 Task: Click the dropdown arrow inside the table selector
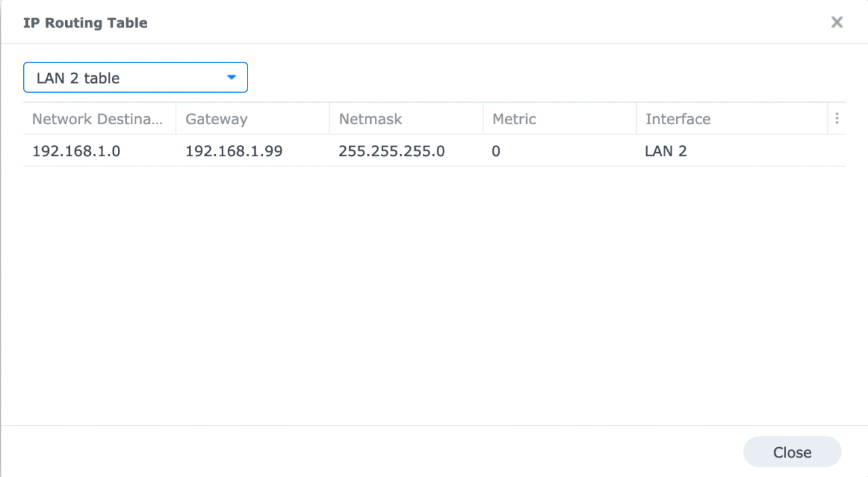pyautogui.click(x=231, y=77)
